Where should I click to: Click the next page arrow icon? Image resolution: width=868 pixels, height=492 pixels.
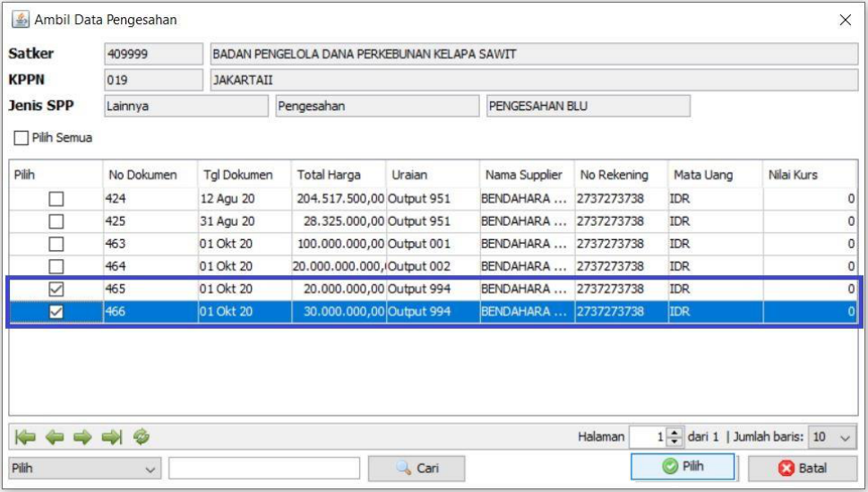click(x=83, y=437)
